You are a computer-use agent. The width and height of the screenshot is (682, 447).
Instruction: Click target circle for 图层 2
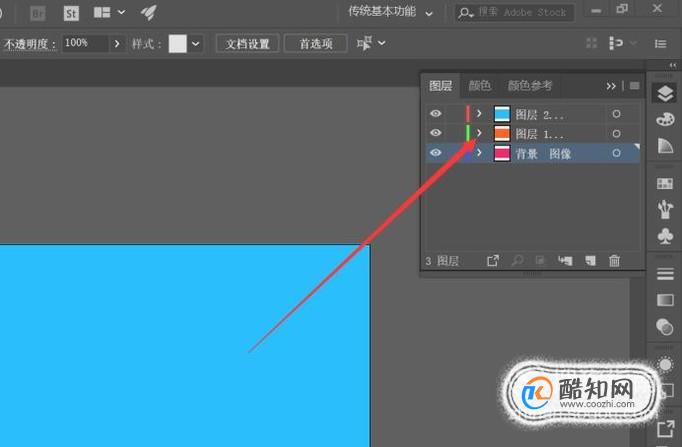click(616, 114)
